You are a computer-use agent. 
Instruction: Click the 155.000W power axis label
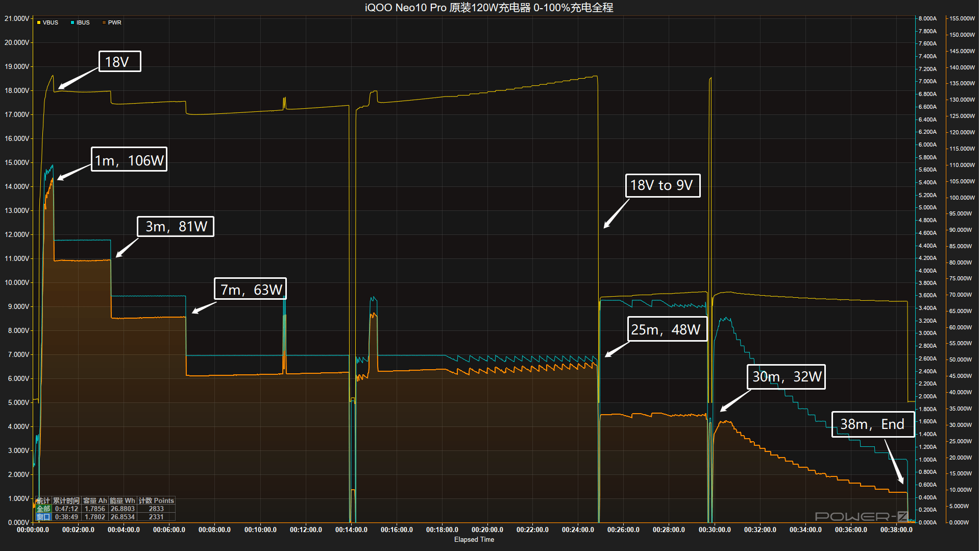point(962,18)
